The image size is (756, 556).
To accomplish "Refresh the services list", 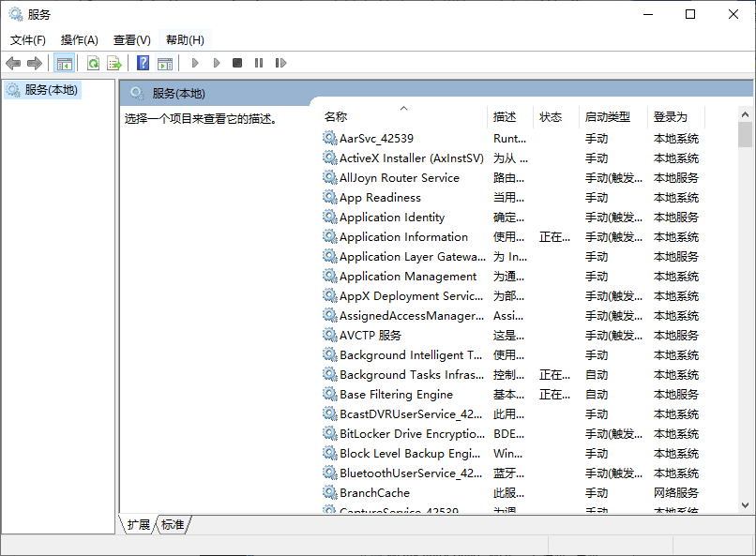I will point(93,63).
